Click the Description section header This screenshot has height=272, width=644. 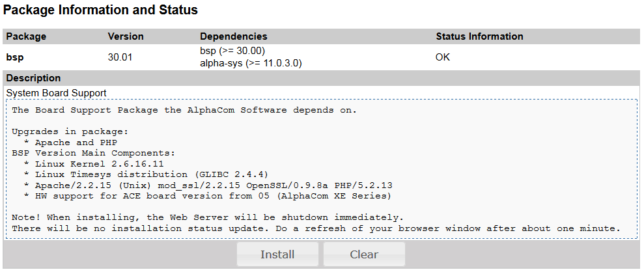tap(33, 78)
